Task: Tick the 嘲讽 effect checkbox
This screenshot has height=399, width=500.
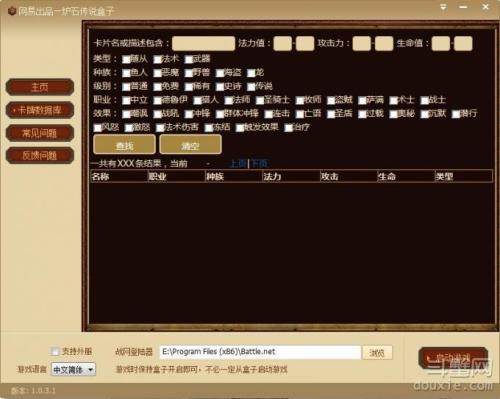Action: [126, 114]
